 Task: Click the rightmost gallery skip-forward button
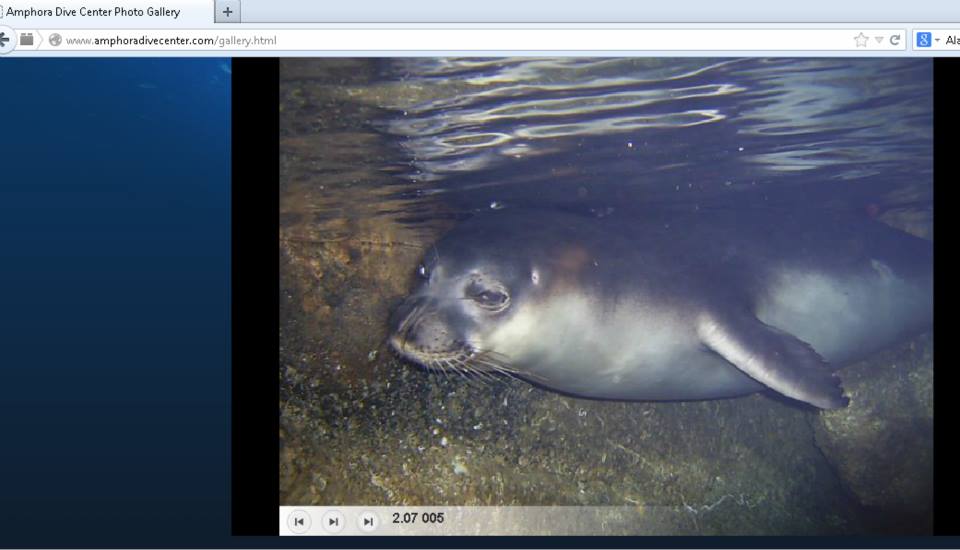tap(368, 521)
